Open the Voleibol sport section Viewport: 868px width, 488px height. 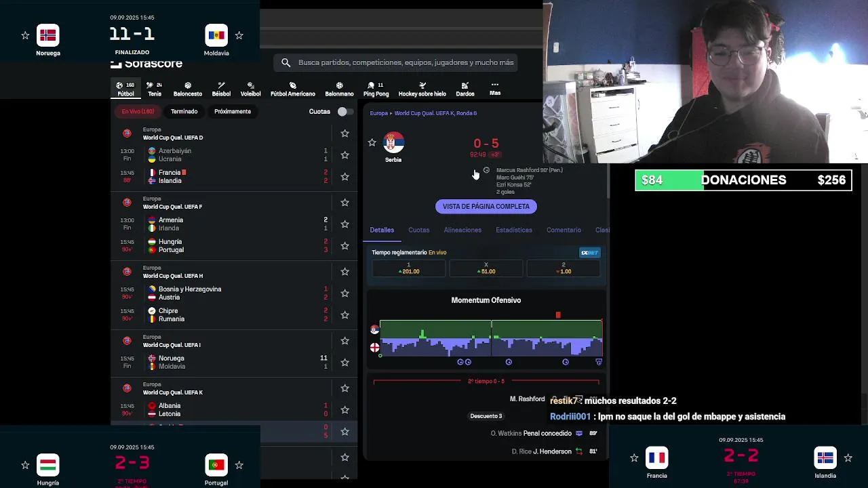tap(250, 89)
